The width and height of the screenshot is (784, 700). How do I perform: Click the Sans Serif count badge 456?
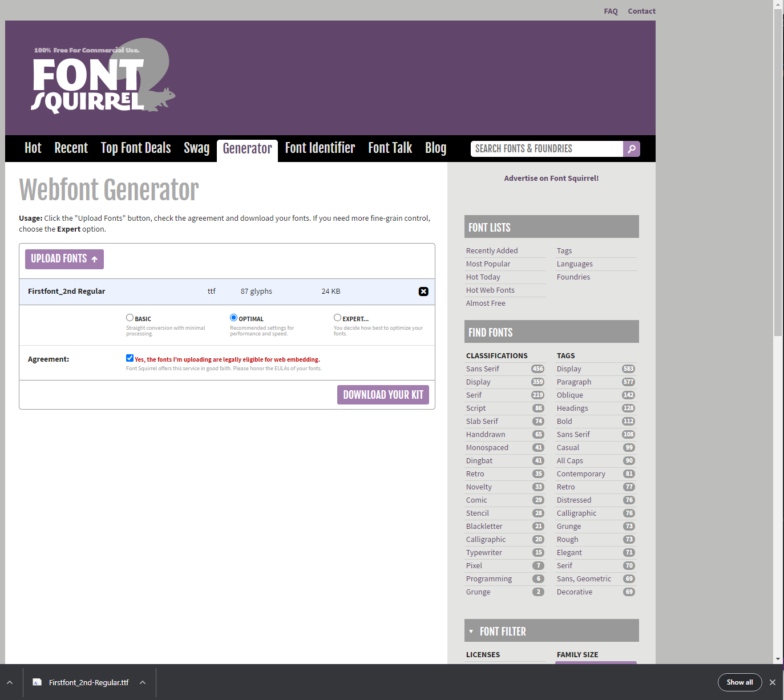click(538, 369)
